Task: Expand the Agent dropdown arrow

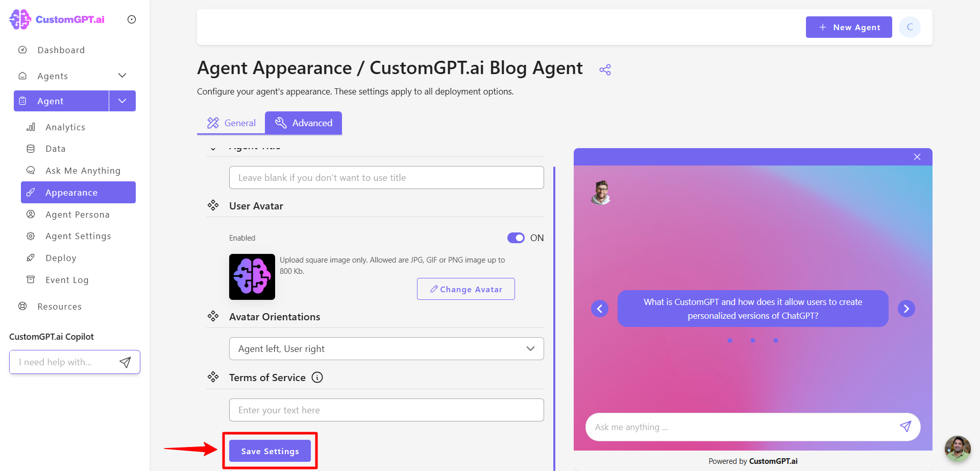Action: (x=122, y=101)
